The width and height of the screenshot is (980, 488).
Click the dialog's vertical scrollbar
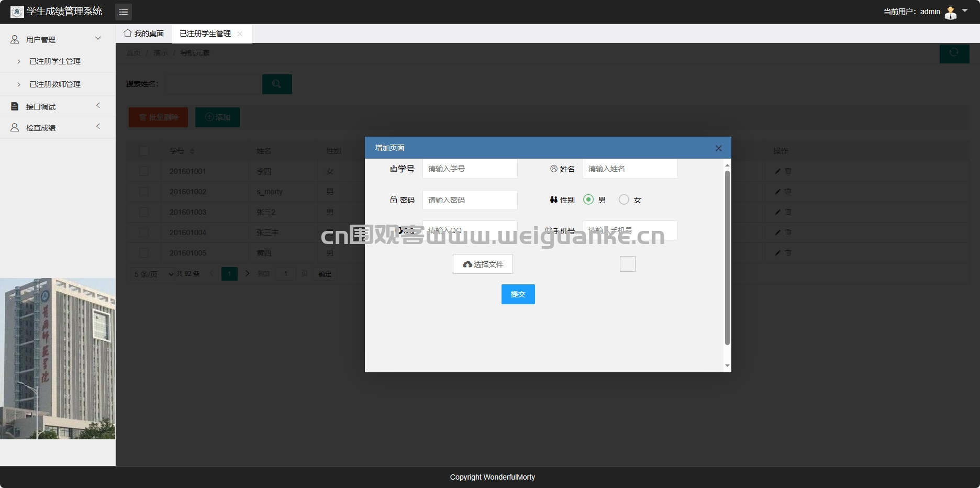(727, 258)
